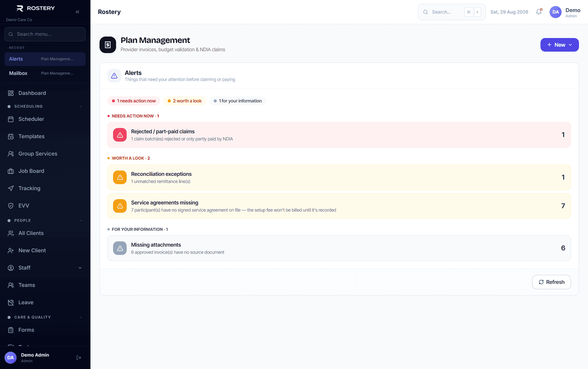Open recent Alerts item in sidebar
The image size is (588, 369).
tap(45, 59)
